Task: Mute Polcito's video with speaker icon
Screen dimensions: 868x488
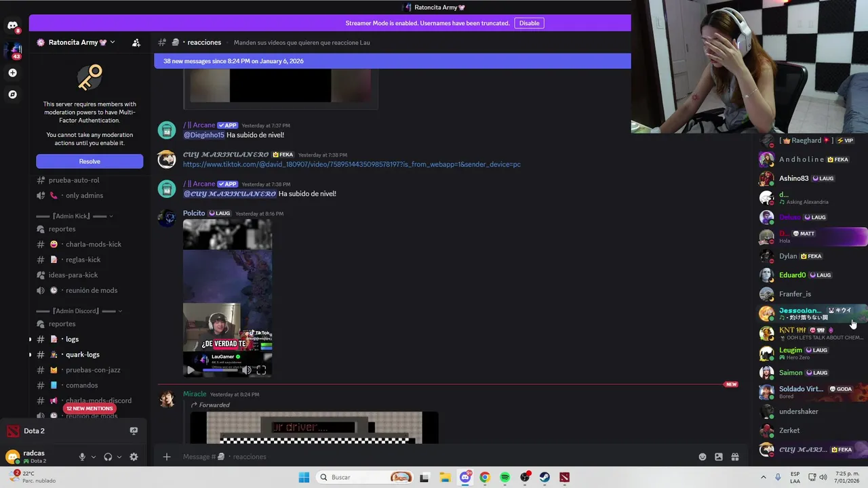Action: [247, 370]
